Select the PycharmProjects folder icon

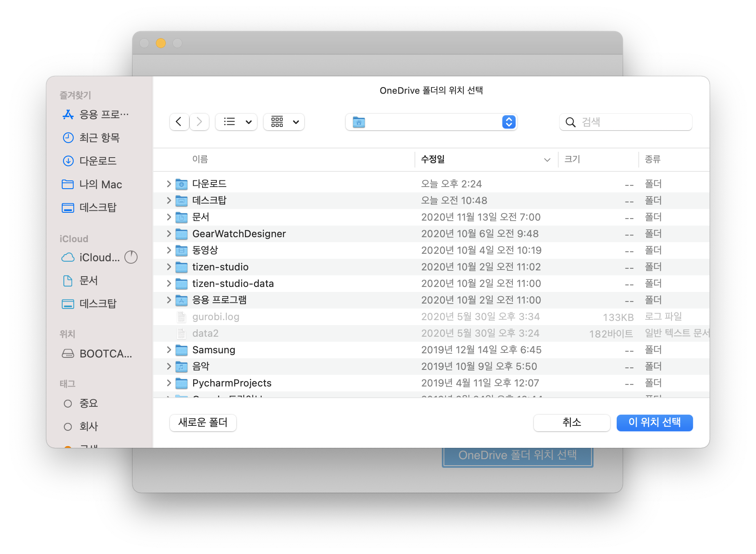point(182,383)
